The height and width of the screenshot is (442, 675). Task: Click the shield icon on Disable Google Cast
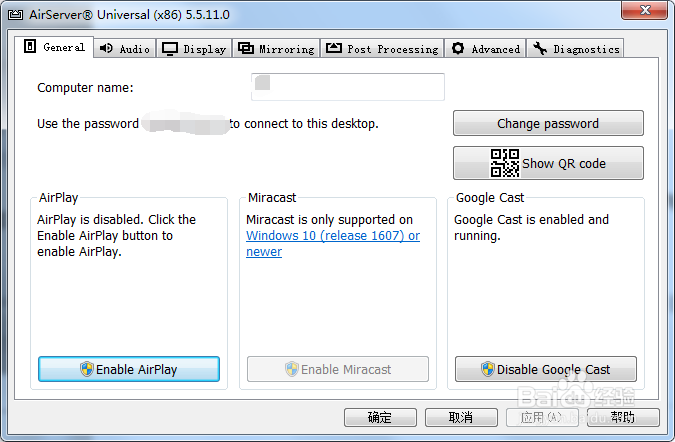(487, 369)
